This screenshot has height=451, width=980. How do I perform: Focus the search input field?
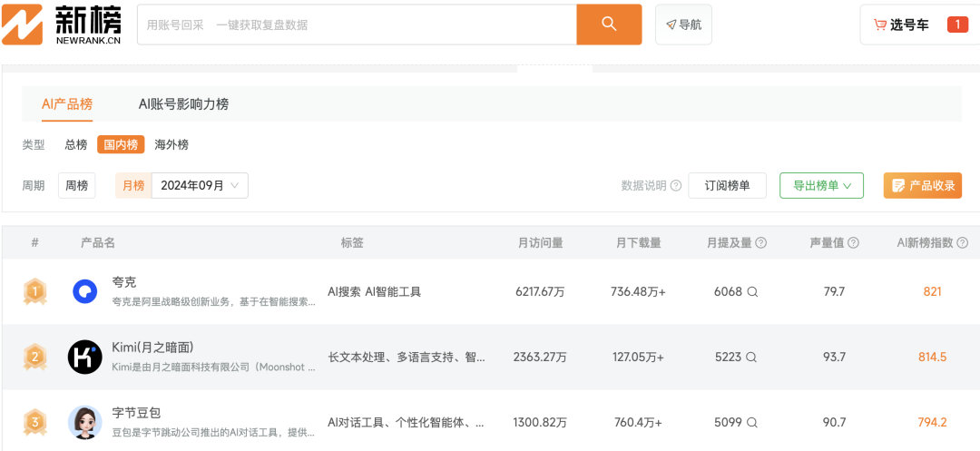[357, 25]
